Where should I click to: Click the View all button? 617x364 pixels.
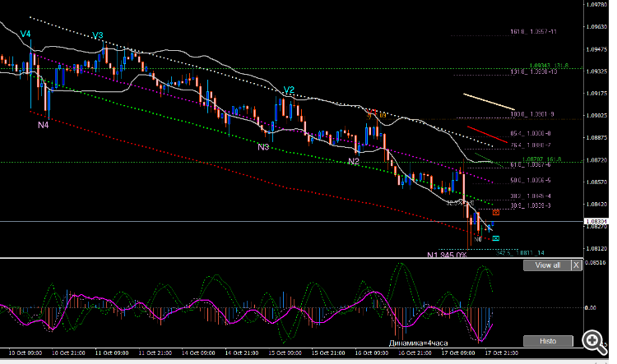547,265
